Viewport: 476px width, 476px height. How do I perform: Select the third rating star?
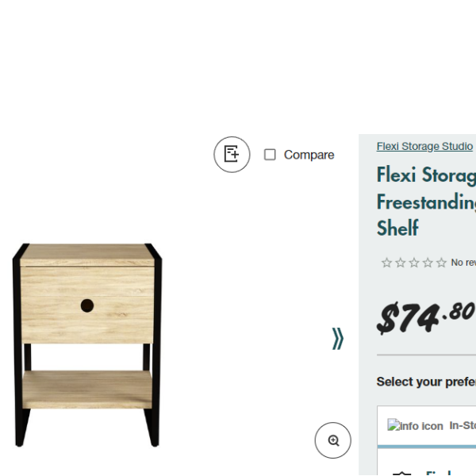(x=413, y=263)
